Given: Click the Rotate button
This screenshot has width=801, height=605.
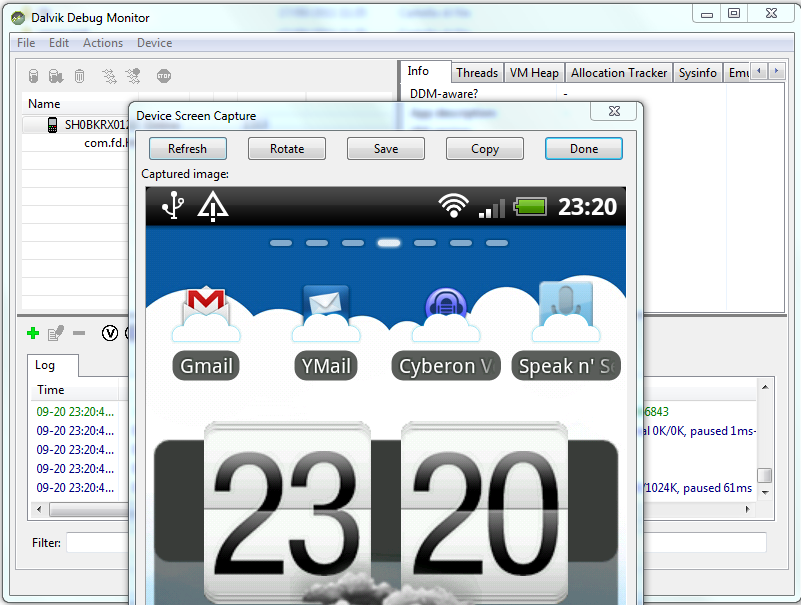Looking at the screenshot, I should click(287, 149).
